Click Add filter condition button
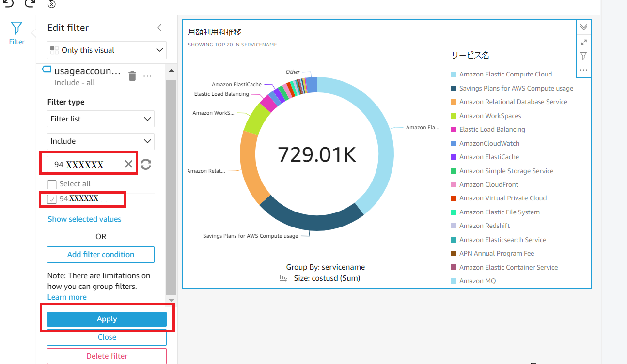The height and width of the screenshot is (364, 627). (x=101, y=255)
